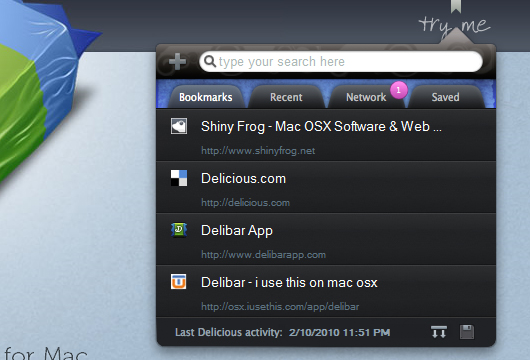Switch to the Saved tab

(445, 97)
